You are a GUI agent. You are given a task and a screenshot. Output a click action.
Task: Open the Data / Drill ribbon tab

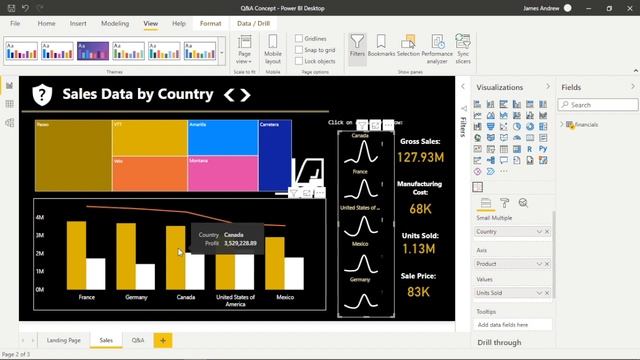[x=253, y=24]
